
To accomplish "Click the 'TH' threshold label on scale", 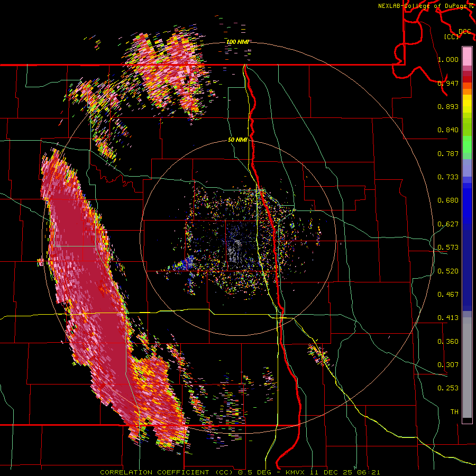I will tap(454, 412).
